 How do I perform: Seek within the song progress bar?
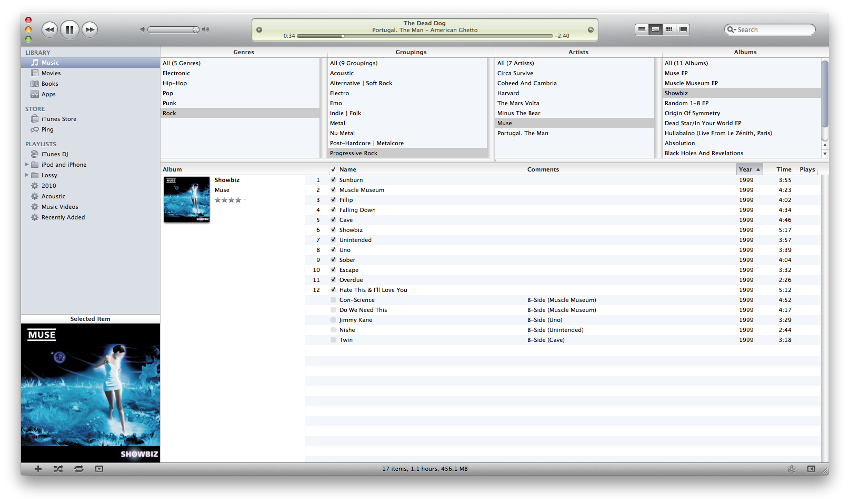[425, 36]
